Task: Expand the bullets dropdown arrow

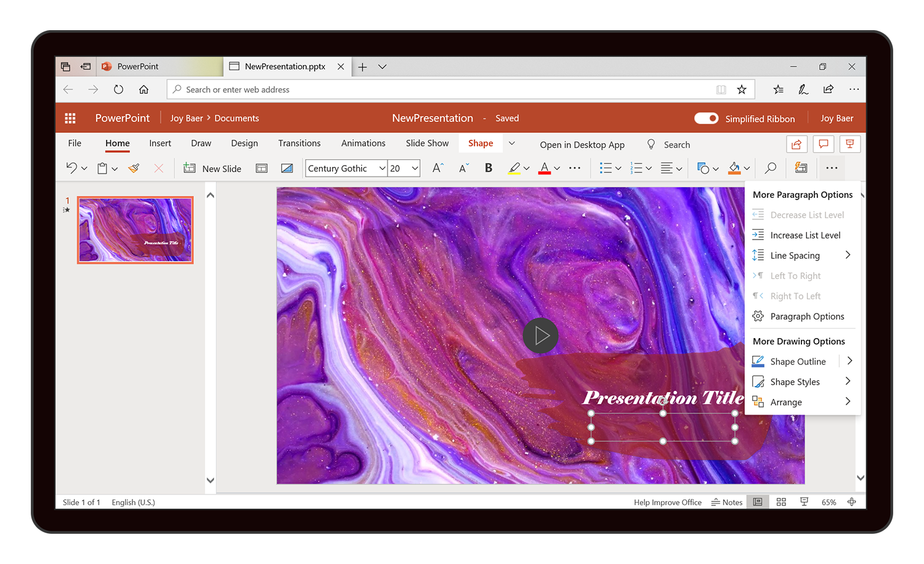Action: click(618, 168)
